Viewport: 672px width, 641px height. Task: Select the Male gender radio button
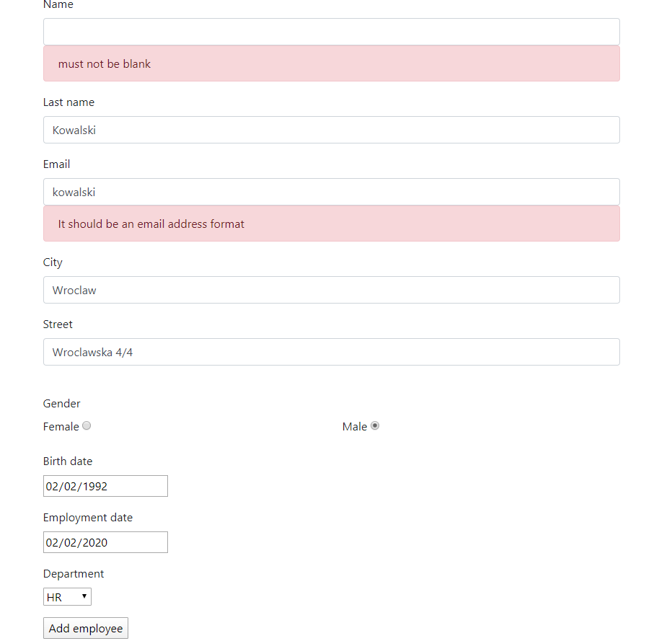coord(374,425)
